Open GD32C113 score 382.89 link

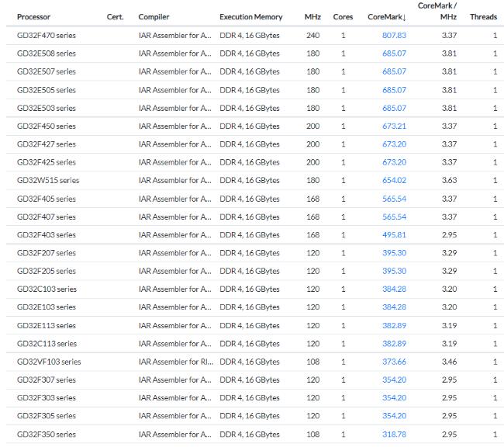[x=394, y=344]
